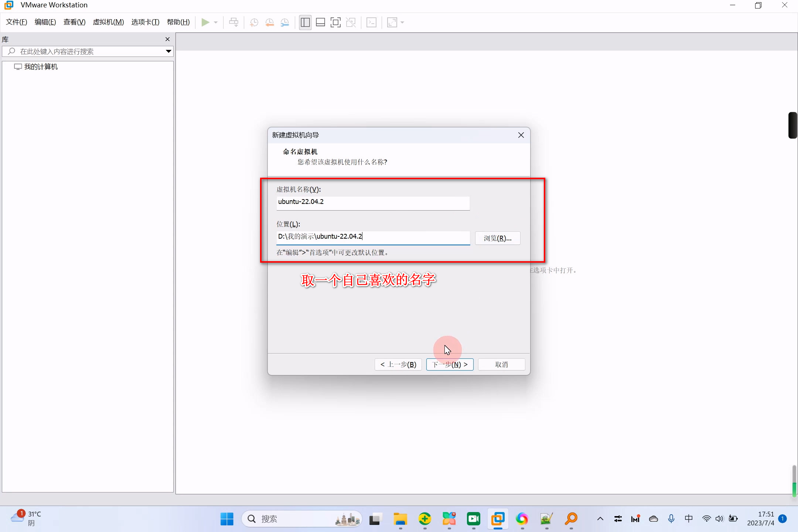Click the library search input field
Screen dimensions: 798x532
click(88, 51)
